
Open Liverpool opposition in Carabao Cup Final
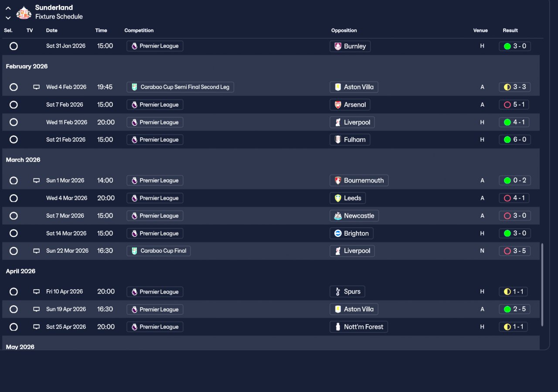(352, 251)
